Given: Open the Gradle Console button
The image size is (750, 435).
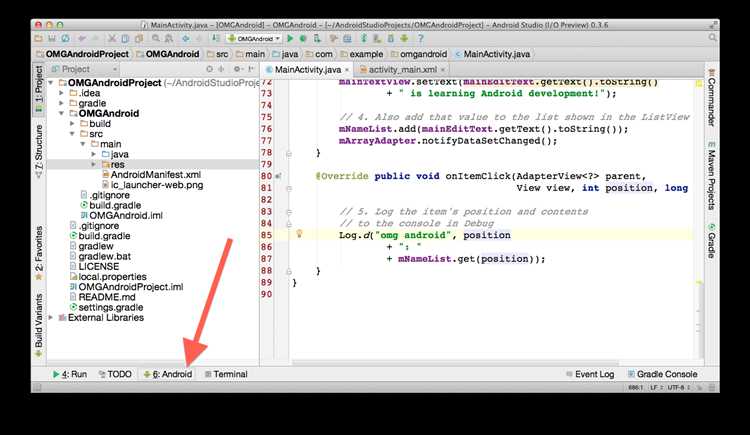Looking at the screenshot, I should [662, 374].
